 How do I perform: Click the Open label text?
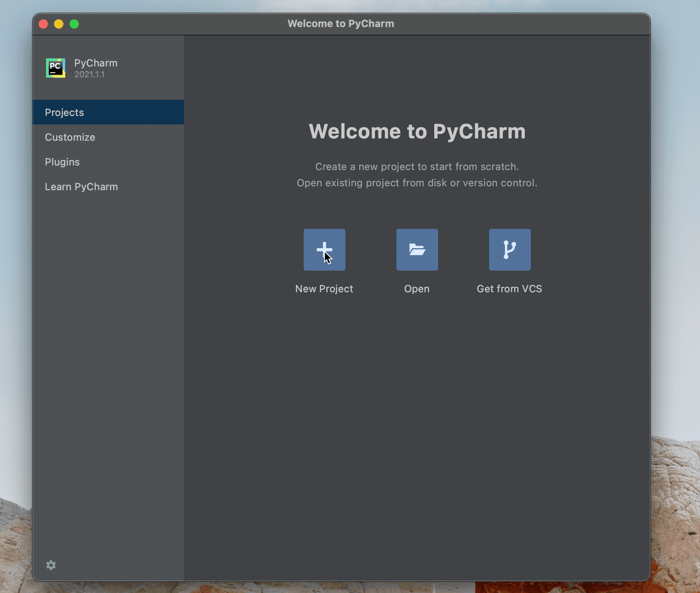tap(417, 289)
